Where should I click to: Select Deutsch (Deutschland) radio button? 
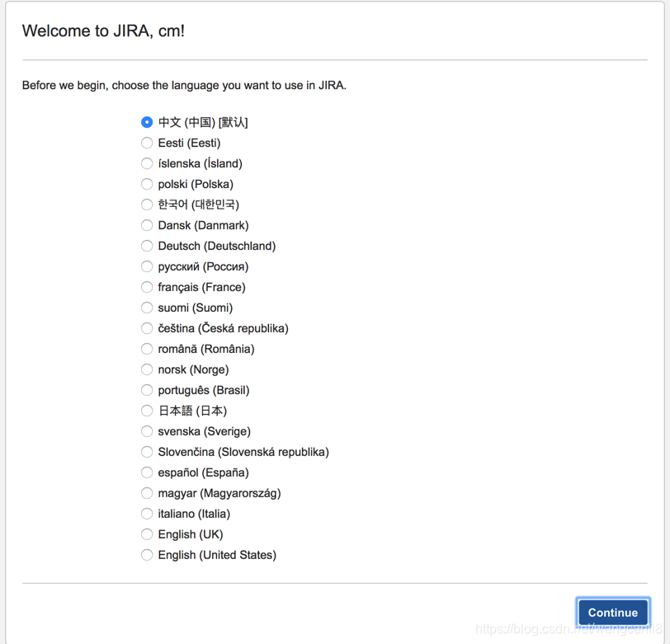147,246
